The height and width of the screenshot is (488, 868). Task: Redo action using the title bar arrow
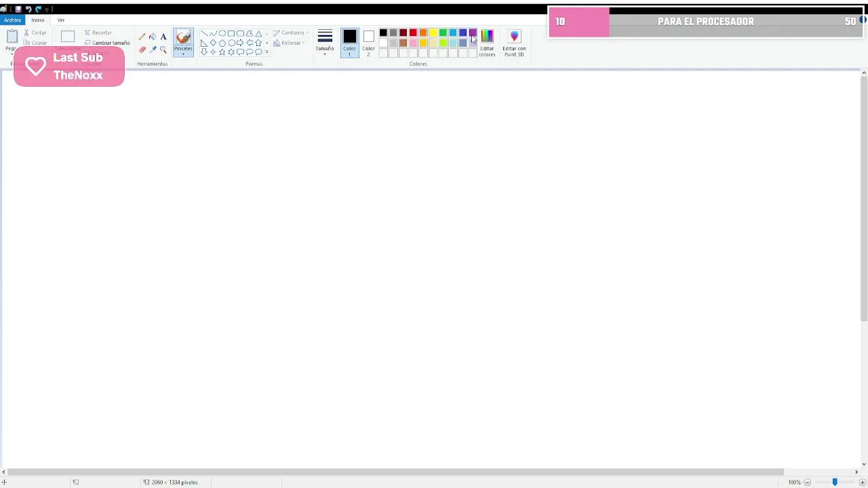coord(38,9)
